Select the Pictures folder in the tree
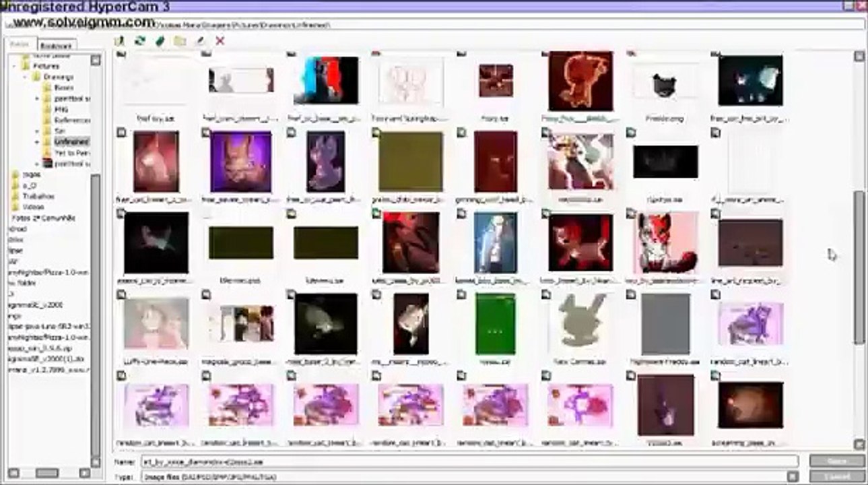This screenshot has width=868, height=485. coord(46,66)
